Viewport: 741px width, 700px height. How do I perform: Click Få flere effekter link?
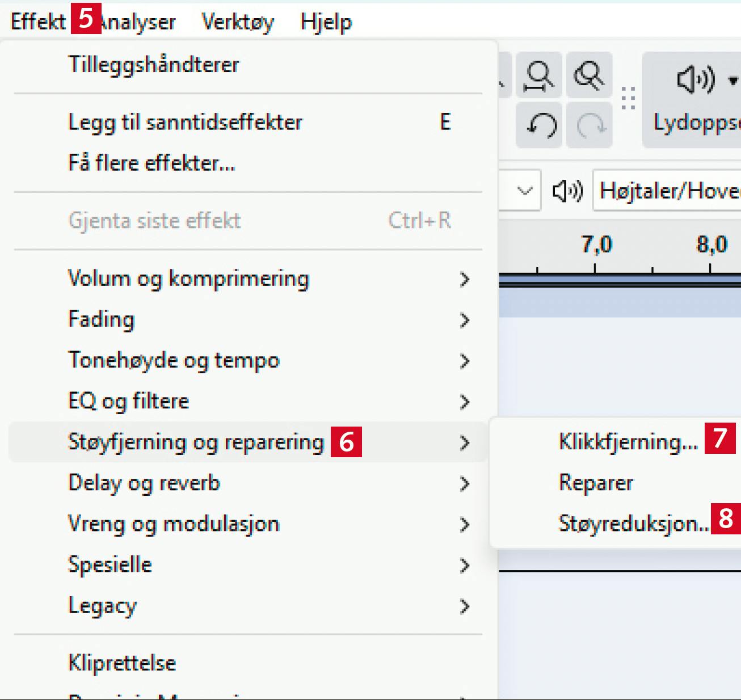151,163
